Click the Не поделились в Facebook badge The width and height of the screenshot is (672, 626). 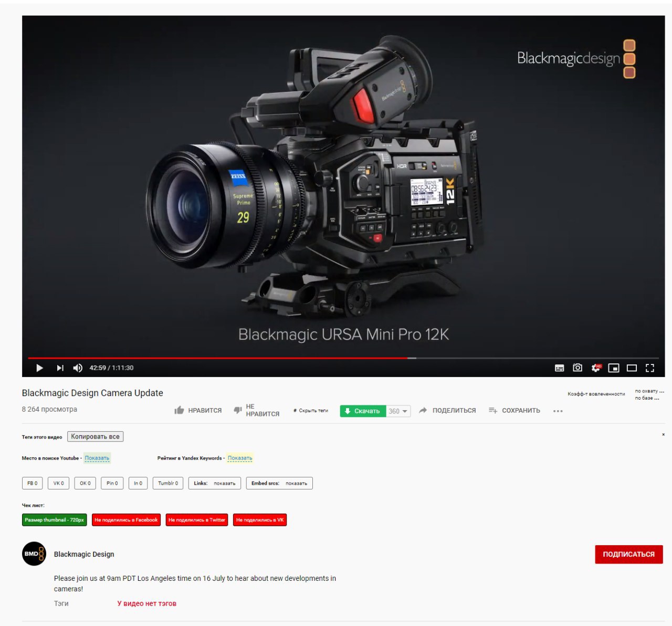pos(126,520)
